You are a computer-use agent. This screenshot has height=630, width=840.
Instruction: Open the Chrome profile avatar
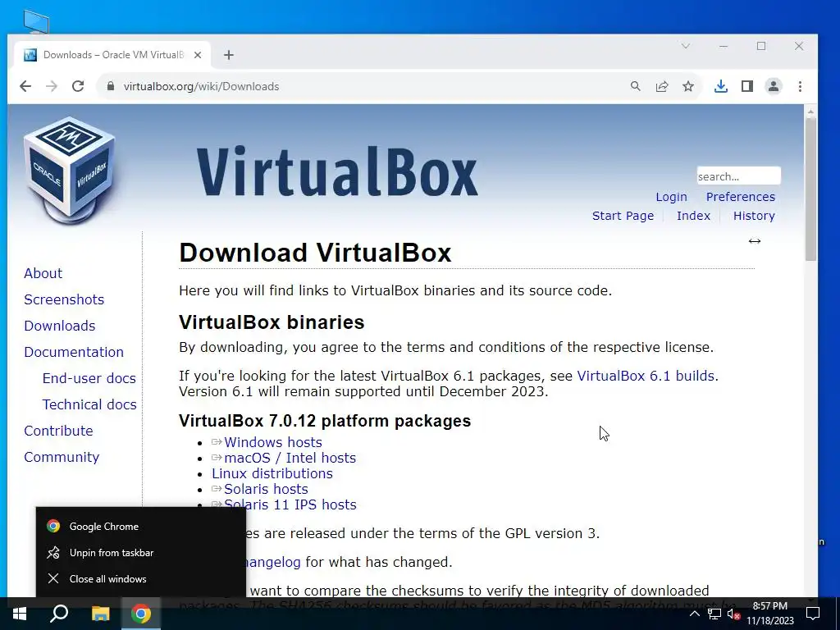coord(774,86)
